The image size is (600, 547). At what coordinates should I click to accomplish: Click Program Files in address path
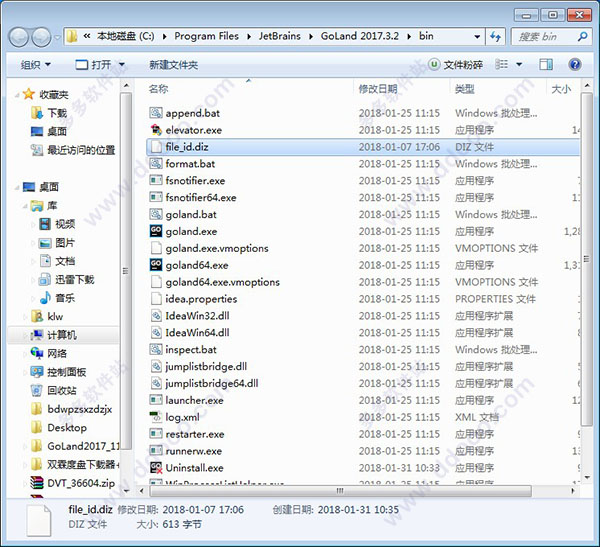(206, 36)
